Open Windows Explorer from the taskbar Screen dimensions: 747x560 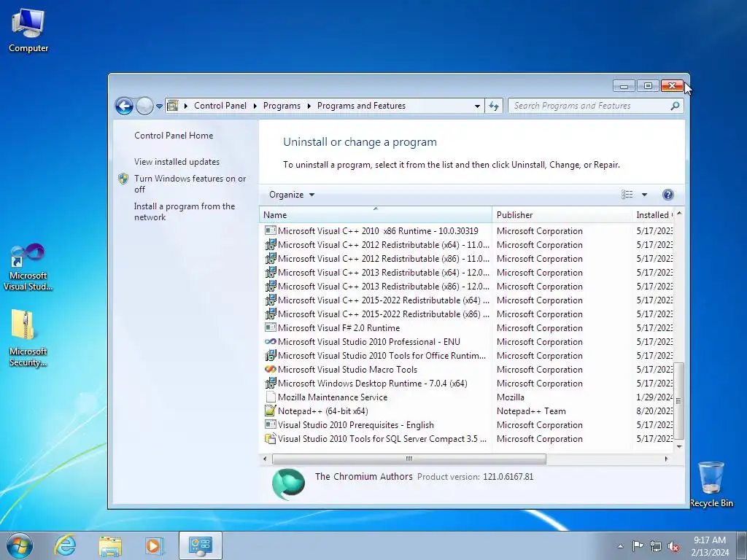pos(110,545)
